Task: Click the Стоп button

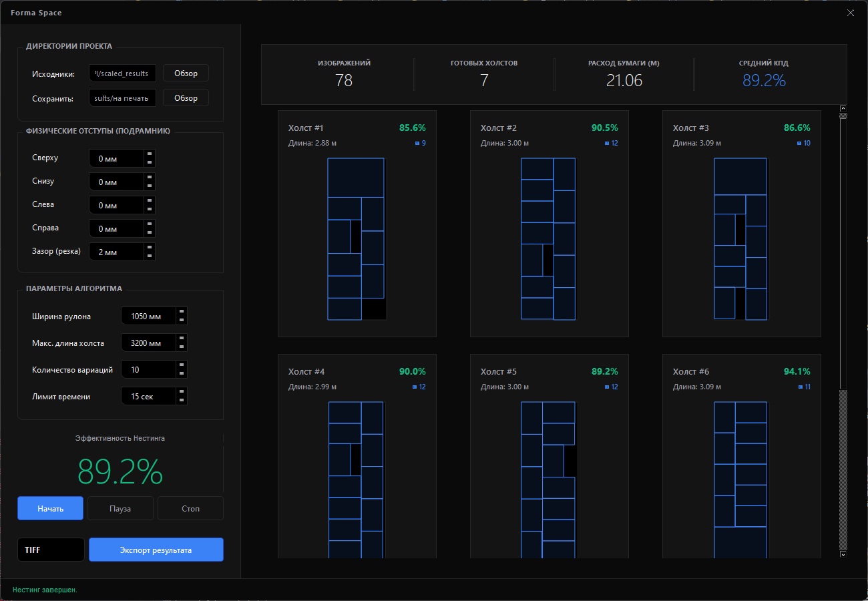Action: 190,508
